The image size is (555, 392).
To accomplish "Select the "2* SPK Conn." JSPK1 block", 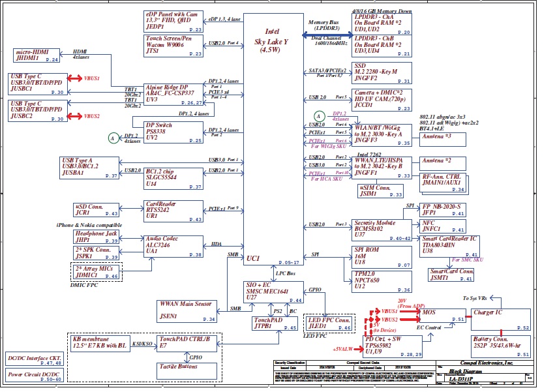I will [x=96, y=253].
